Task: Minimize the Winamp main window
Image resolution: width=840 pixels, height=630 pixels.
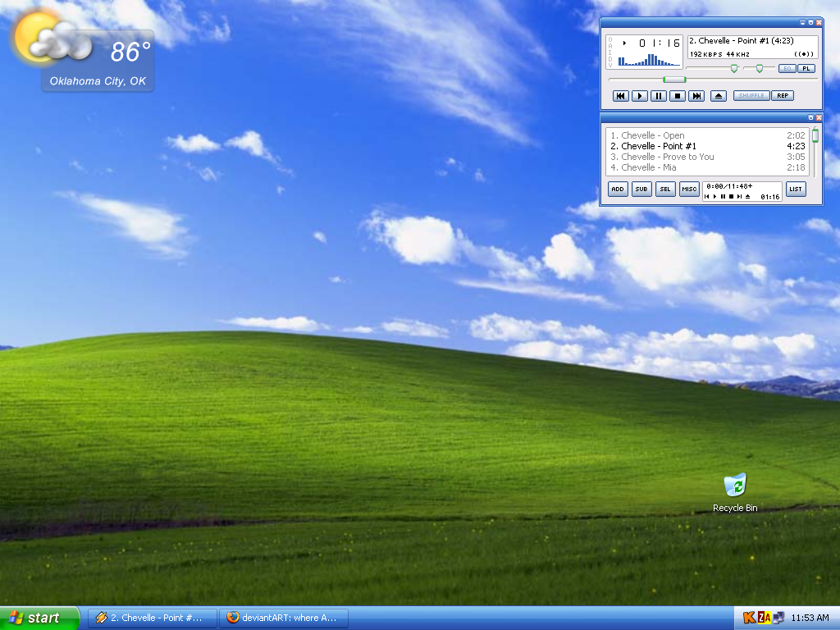Action: pos(802,22)
